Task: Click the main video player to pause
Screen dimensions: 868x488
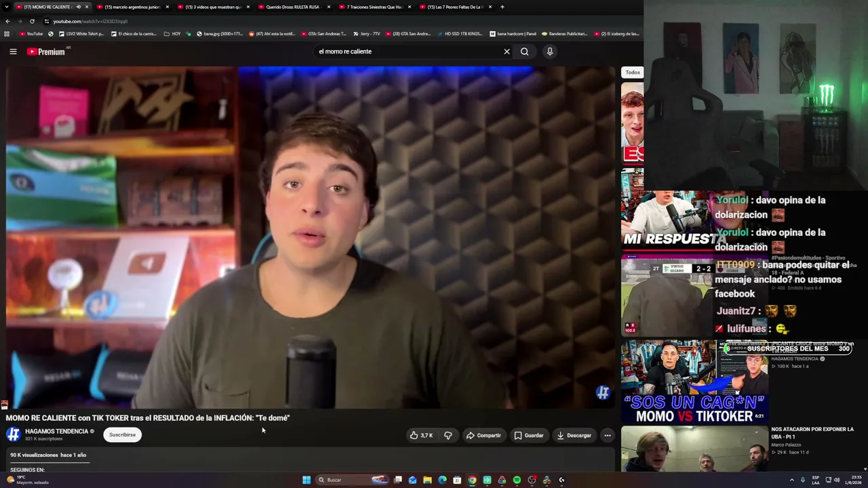Action: pyautogui.click(x=311, y=237)
